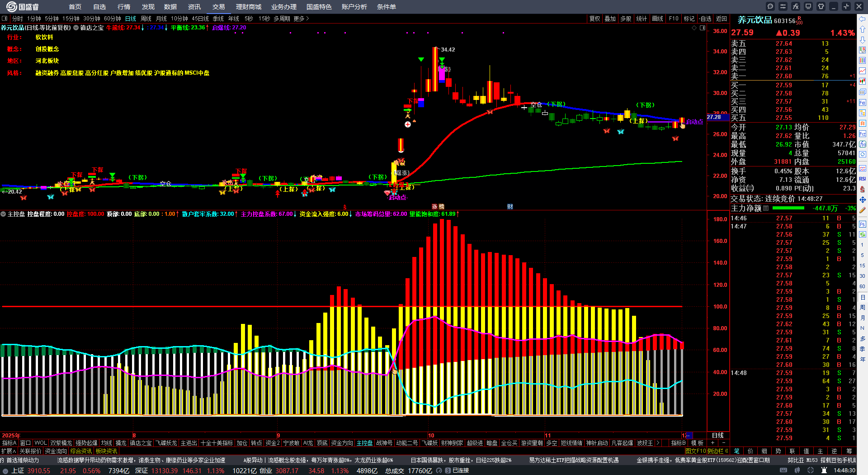This screenshot has height=475, width=868.
Task: Click the up arrow in right sidebar
Action: 863,29
